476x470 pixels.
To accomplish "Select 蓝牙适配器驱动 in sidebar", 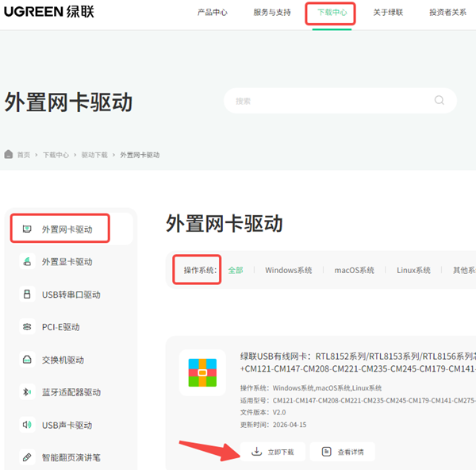I will [71, 392].
